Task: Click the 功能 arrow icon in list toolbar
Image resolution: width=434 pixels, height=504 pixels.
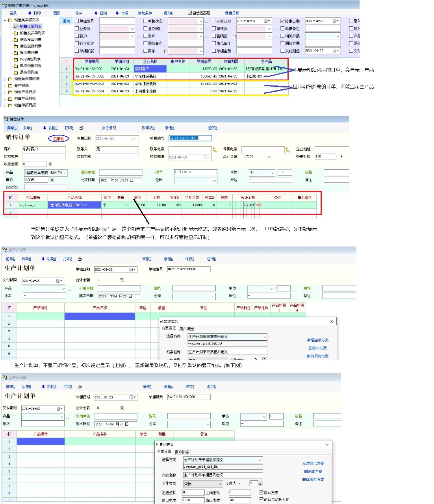Action: click(117, 13)
